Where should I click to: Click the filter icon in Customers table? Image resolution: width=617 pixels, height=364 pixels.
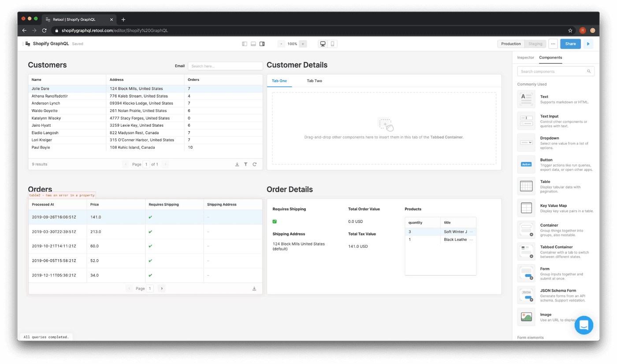(x=246, y=164)
